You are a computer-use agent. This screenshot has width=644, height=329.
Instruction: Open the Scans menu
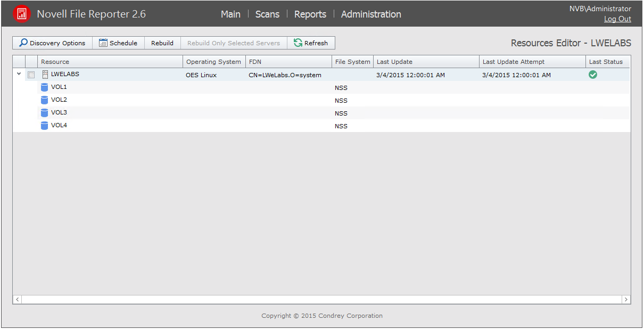point(267,14)
